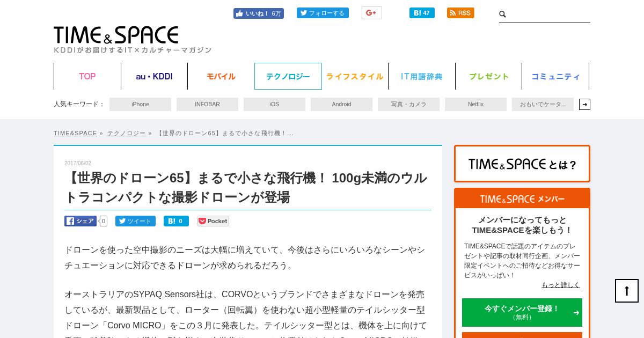This screenshot has width=644, height=338.
Task: Click the back-to-top arrow button
Action: pos(627,291)
